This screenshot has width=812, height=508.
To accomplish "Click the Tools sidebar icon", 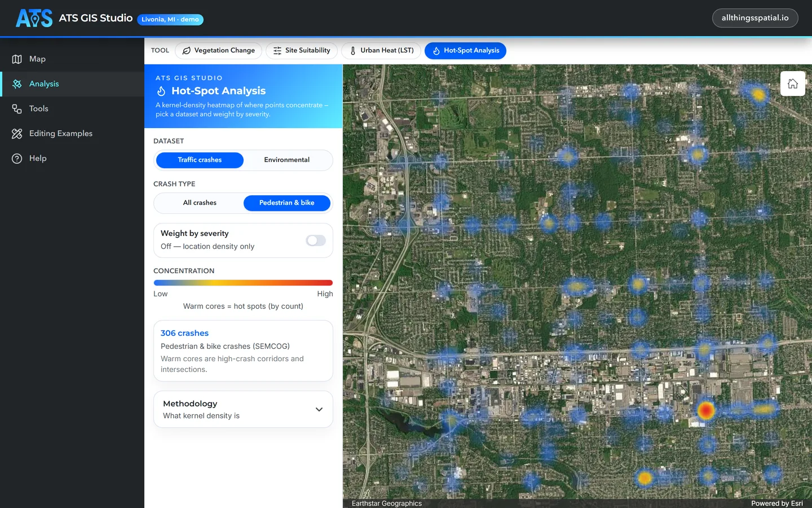I will (17, 109).
